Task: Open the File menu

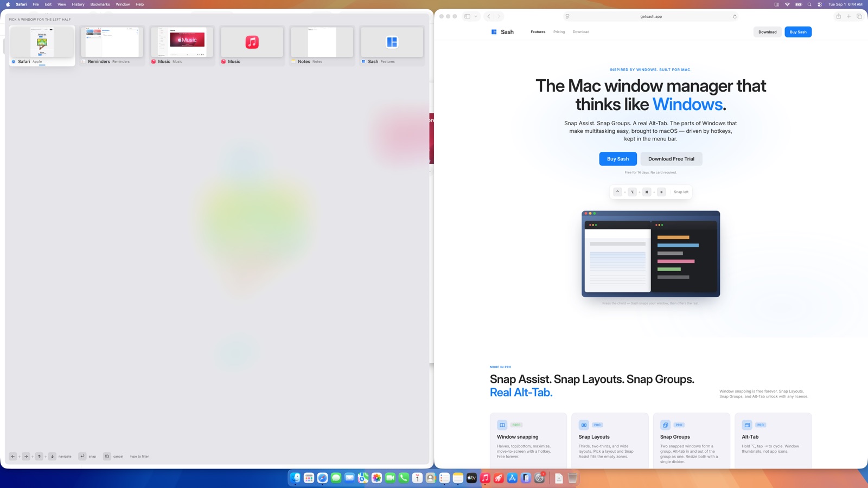Action: tap(36, 4)
